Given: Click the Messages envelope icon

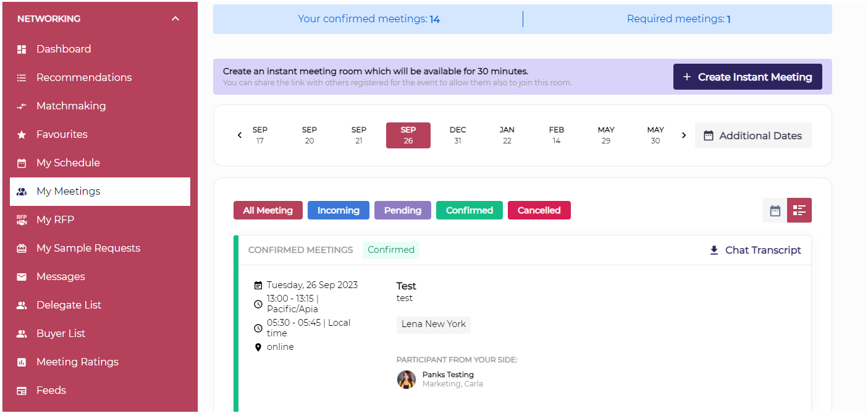Looking at the screenshot, I should [x=22, y=277].
